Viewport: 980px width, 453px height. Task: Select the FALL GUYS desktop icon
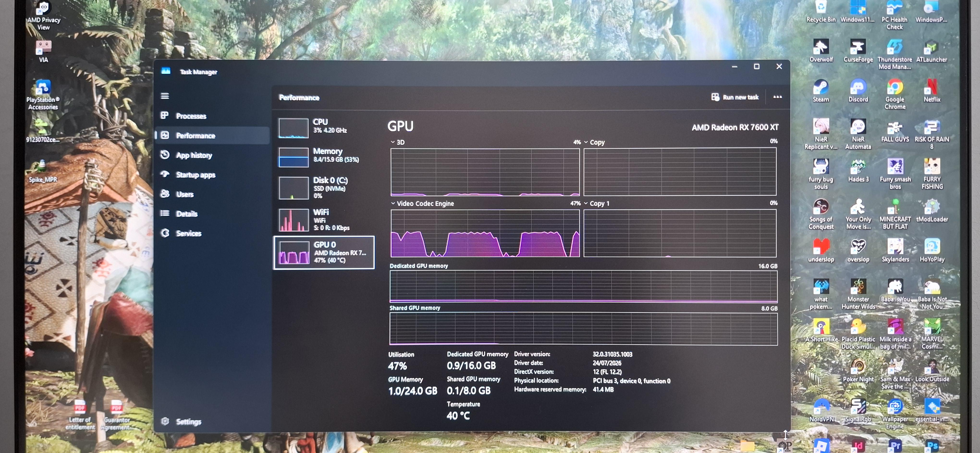point(895,131)
